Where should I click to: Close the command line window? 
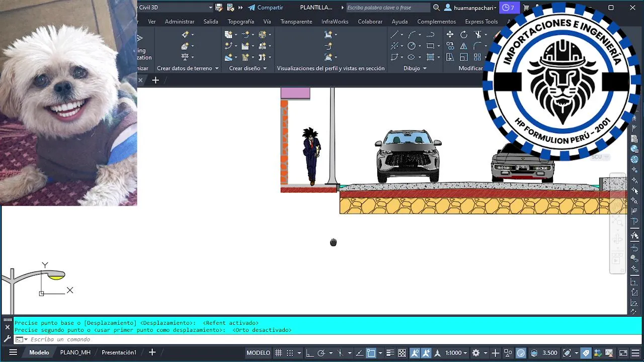click(7, 327)
